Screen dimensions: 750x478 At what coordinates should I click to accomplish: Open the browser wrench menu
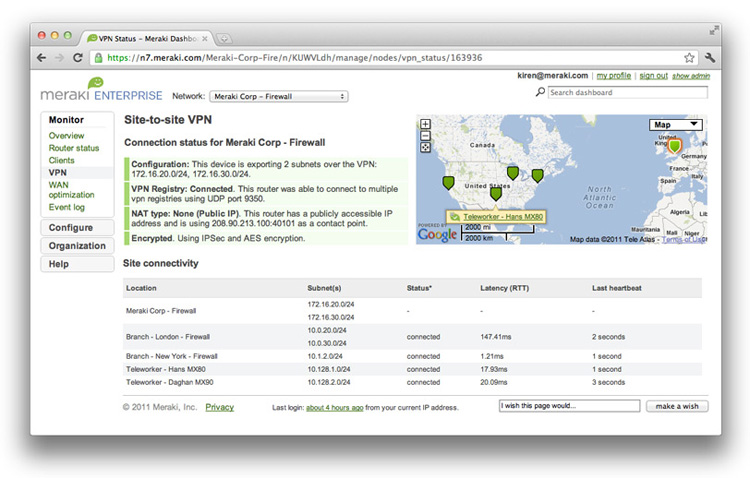[710, 58]
